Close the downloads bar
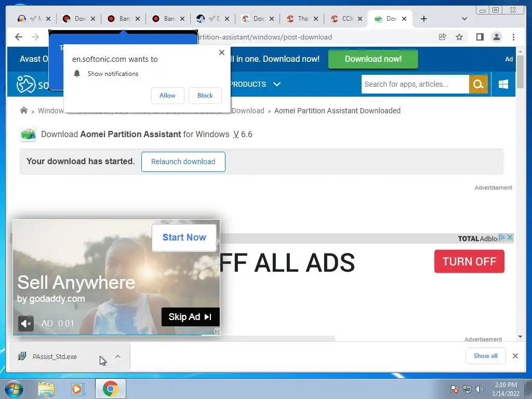This screenshot has height=399, width=532. coord(515,356)
